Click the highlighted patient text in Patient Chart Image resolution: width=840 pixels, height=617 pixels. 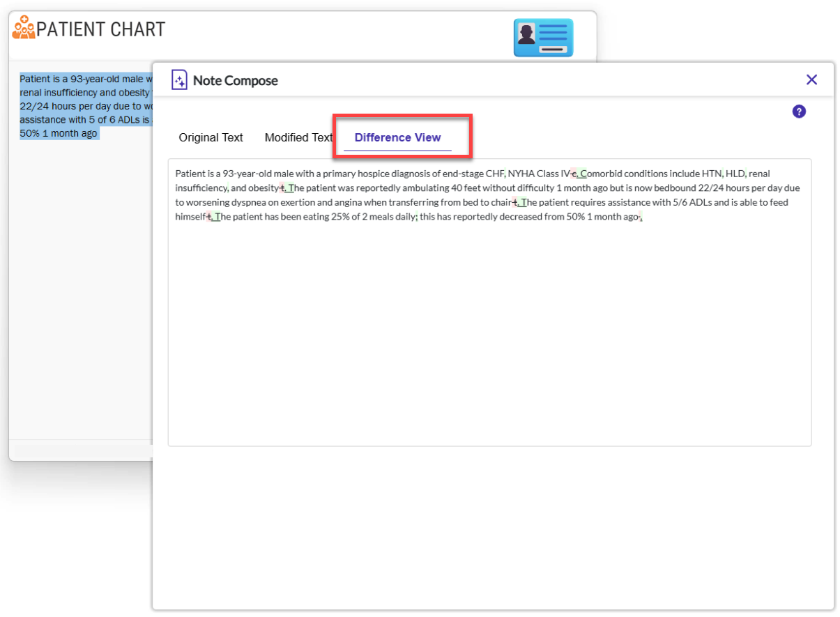86,106
